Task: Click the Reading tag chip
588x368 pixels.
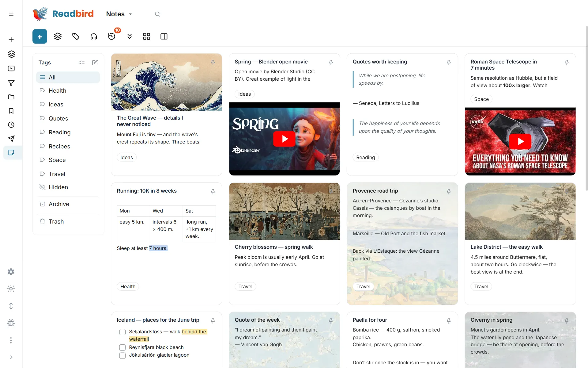Action: [x=366, y=158]
